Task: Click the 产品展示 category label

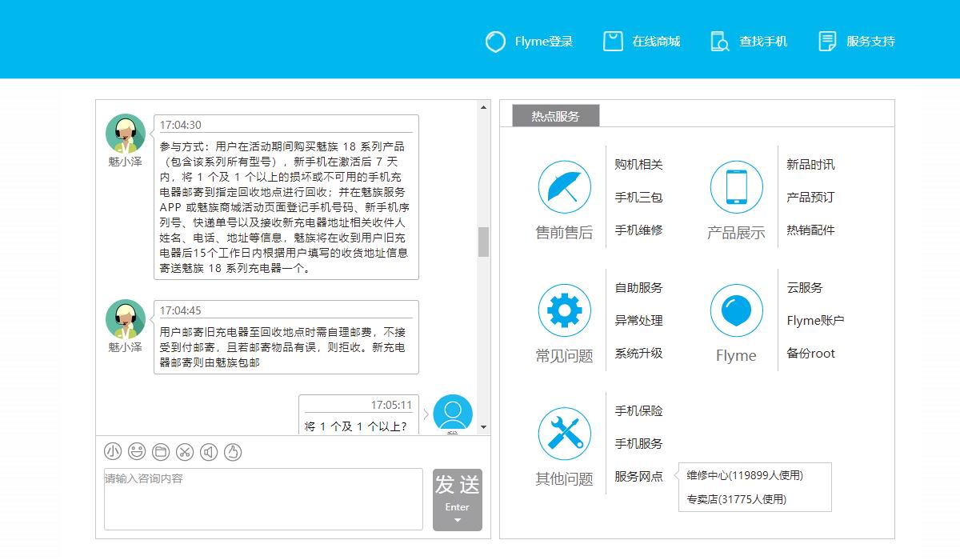Action: click(x=736, y=233)
